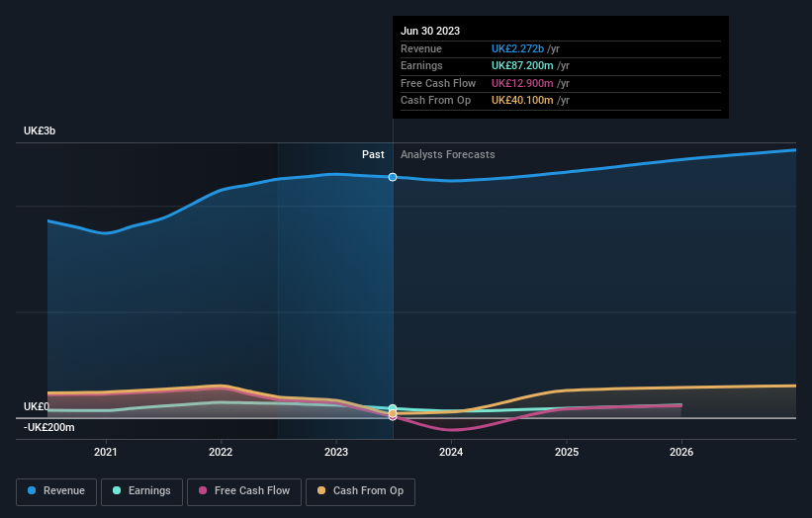Click the UK£40.100m cash from op value
Image resolution: width=812 pixels, height=518 pixels.
[x=522, y=101]
